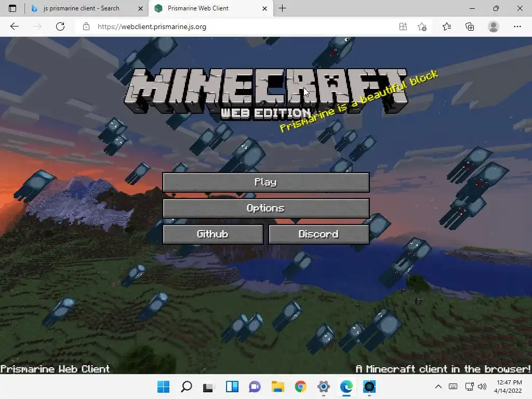Close the js prismarine client search tab

pyautogui.click(x=140, y=8)
